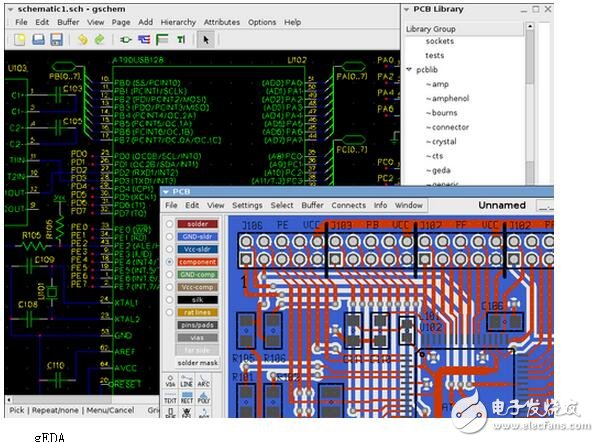Select the ~crystal library entry

coord(441,141)
